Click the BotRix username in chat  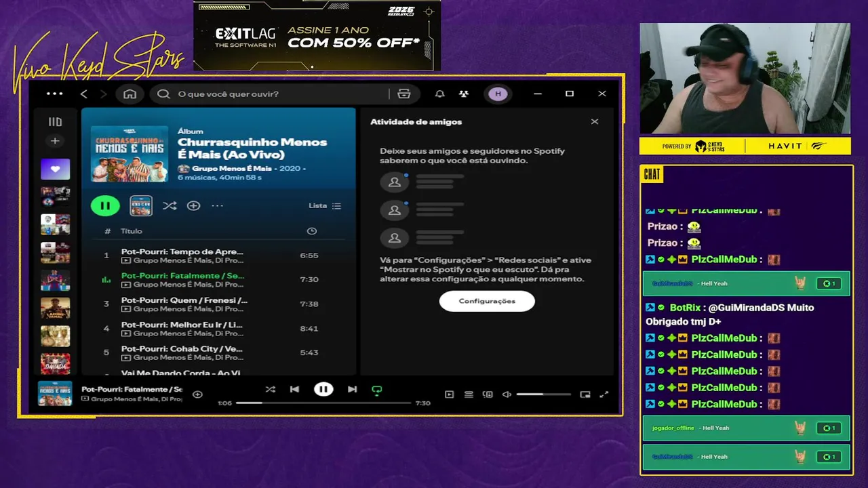(685, 308)
